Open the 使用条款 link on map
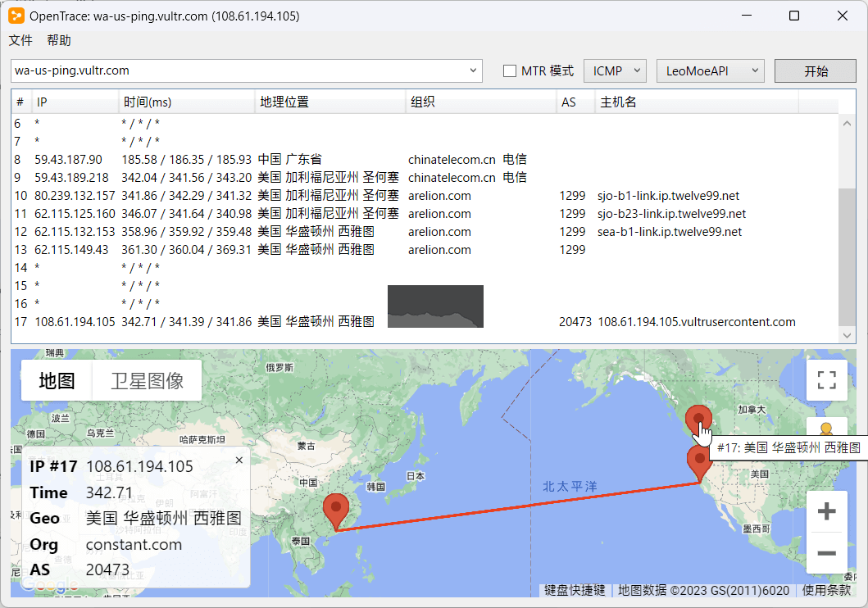The image size is (868, 608). click(826, 591)
